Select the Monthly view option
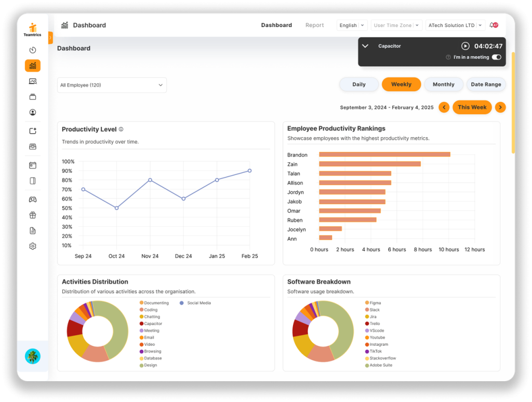Viewport: 532px width, 402px height. (443, 84)
